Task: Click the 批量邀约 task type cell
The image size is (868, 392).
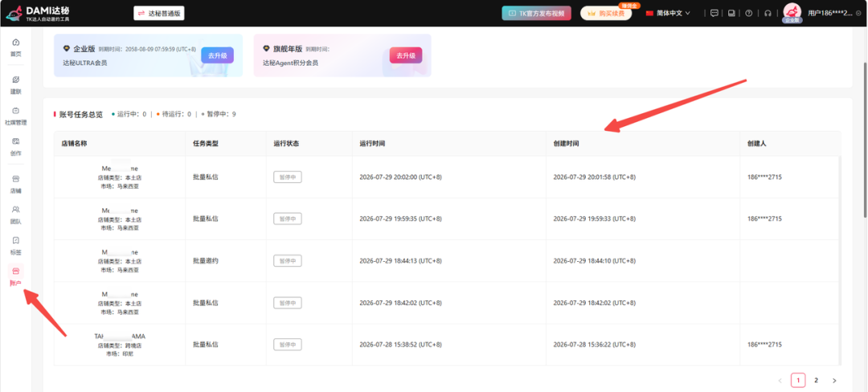Action: (x=206, y=260)
